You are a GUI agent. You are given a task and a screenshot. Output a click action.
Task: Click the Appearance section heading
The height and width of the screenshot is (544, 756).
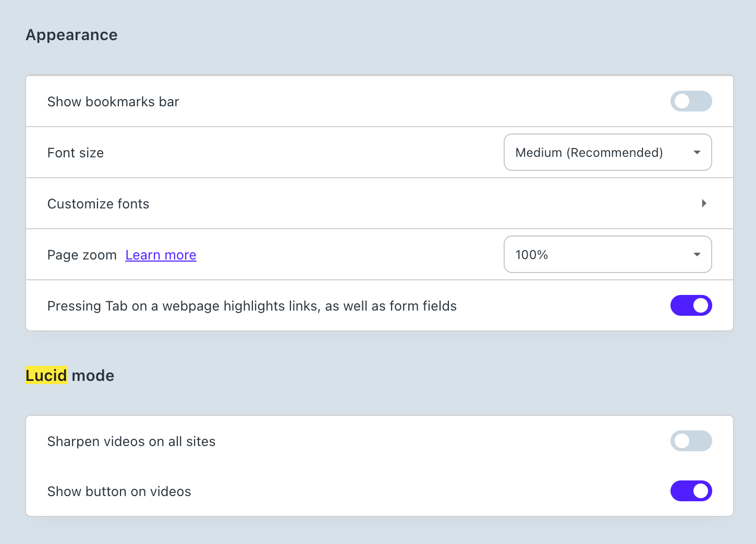coord(71,35)
